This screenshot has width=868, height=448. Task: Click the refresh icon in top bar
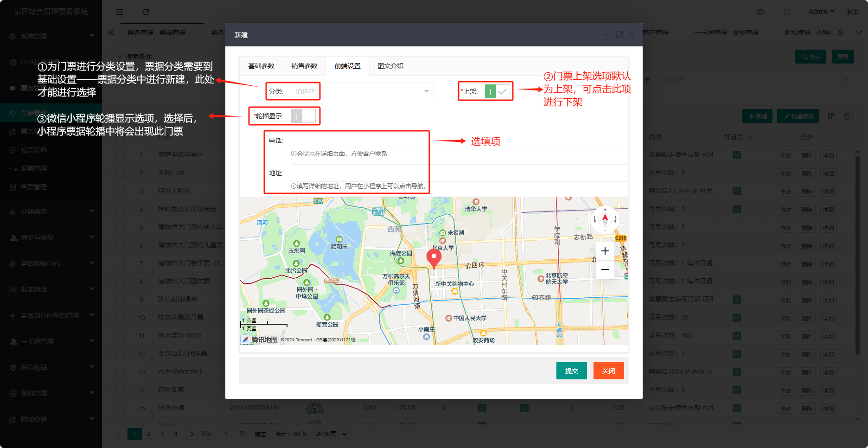pos(146,12)
